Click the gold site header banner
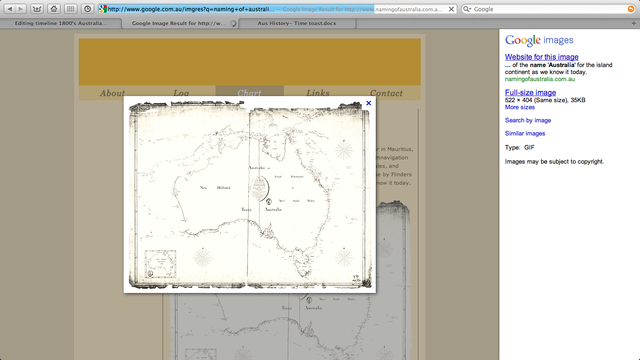The height and width of the screenshot is (360, 640). 249,62
